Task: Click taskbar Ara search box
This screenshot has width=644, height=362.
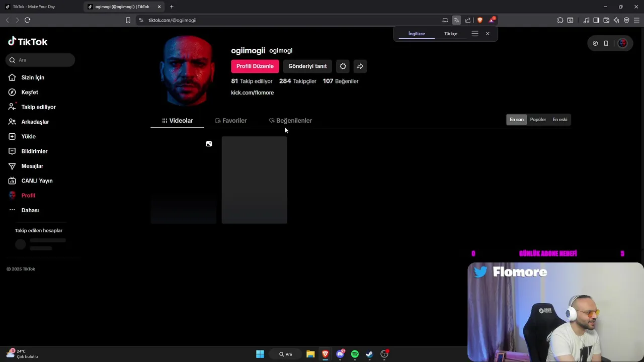Action: pyautogui.click(x=286, y=354)
